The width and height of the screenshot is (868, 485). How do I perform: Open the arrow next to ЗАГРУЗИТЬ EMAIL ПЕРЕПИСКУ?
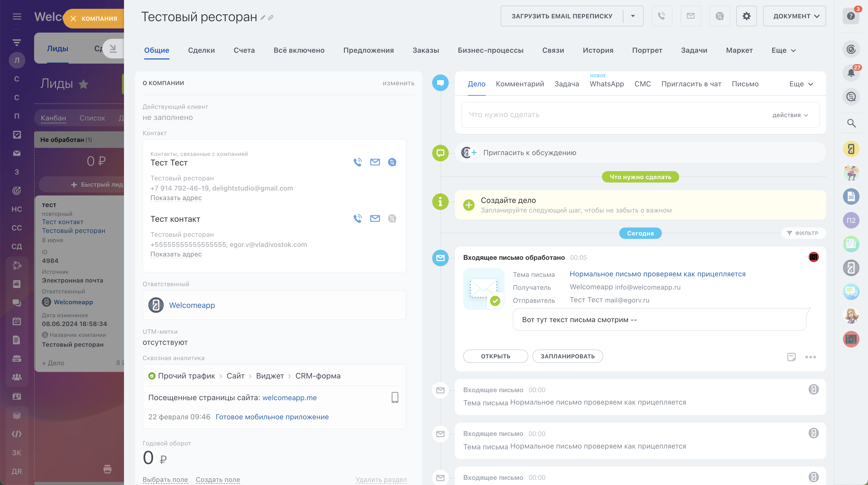click(632, 16)
